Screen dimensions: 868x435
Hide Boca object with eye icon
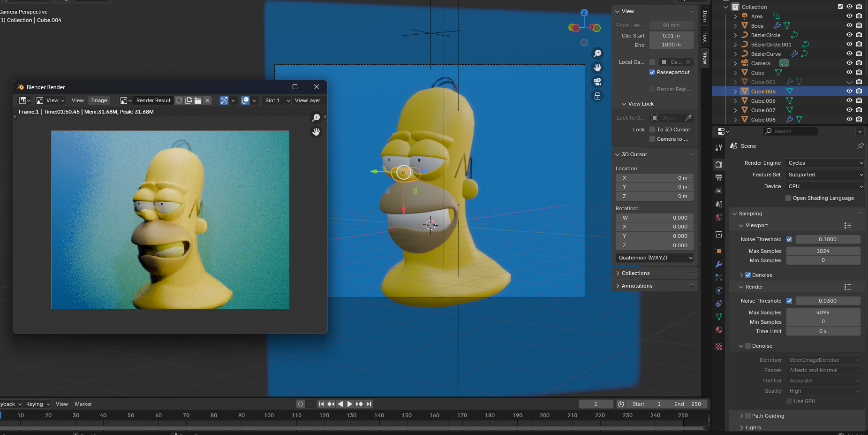click(x=849, y=26)
